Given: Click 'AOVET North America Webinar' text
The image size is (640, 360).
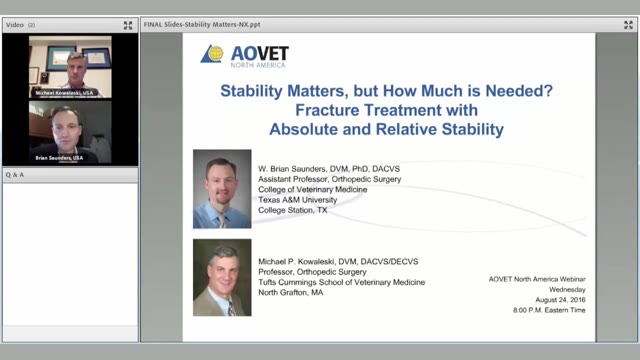Looking at the screenshot, I should tap(537, 279).
